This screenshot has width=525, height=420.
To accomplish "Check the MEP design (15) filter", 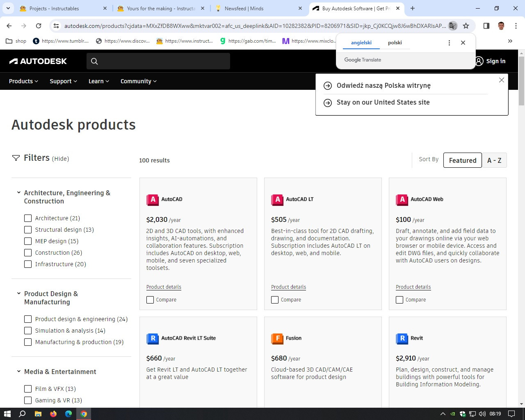I will (28, 241).
